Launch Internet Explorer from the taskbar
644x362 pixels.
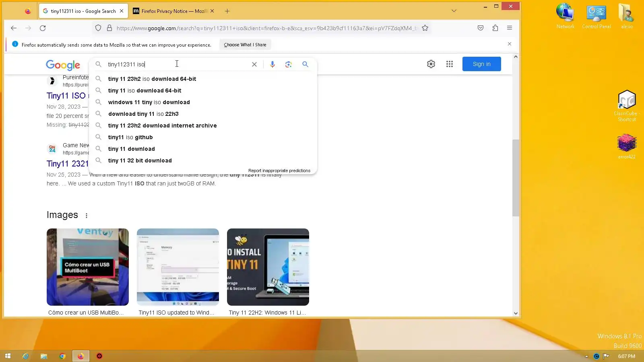pos(25,356)
